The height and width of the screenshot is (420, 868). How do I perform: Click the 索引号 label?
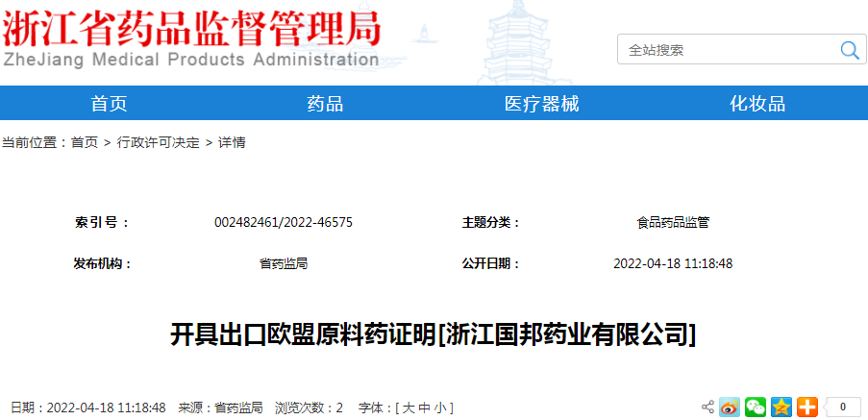tap(102, 222)
